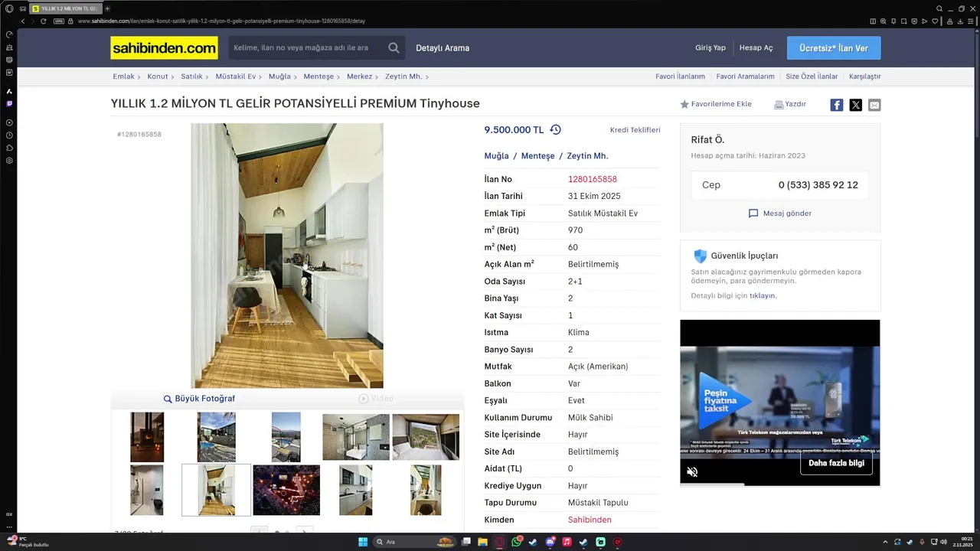The image size is (980, 551).
Task: Open Discord from taskbar
Action: tap(550, 542)
